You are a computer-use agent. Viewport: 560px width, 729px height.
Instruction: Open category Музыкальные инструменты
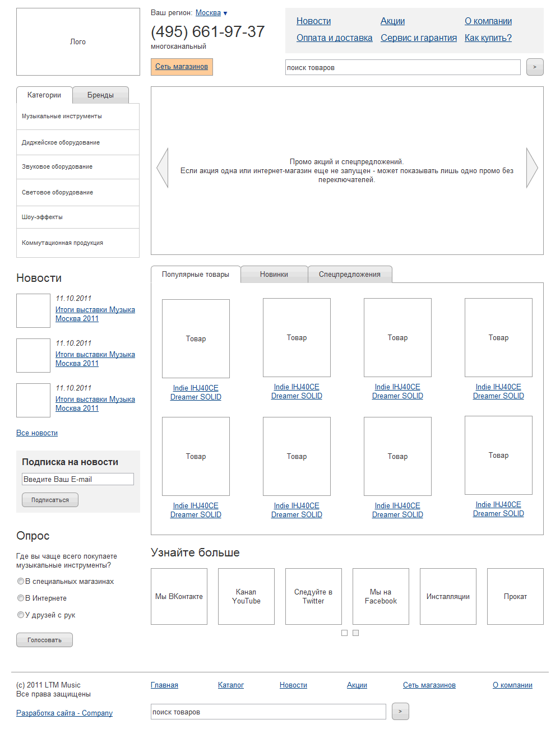pyautogui.click(x=78, y=117)
